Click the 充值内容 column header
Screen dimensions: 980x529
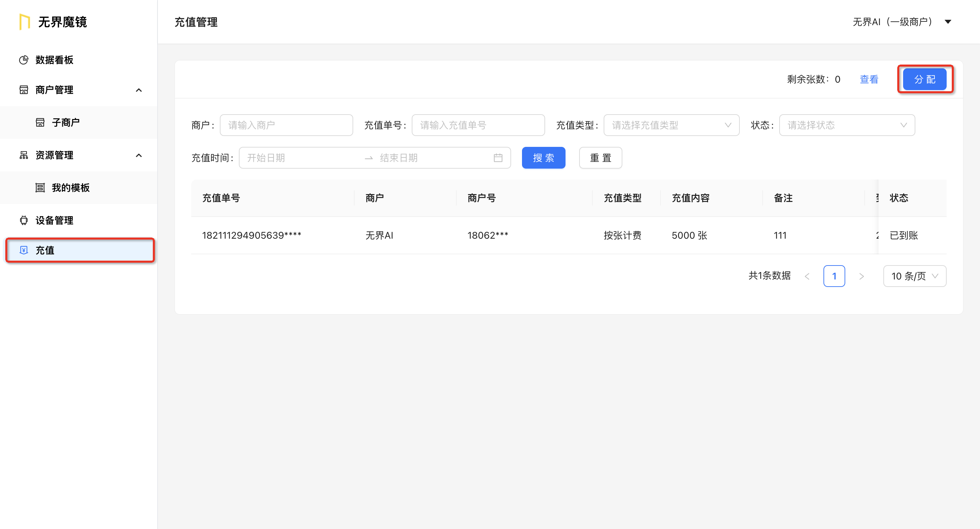pos(690,198)
